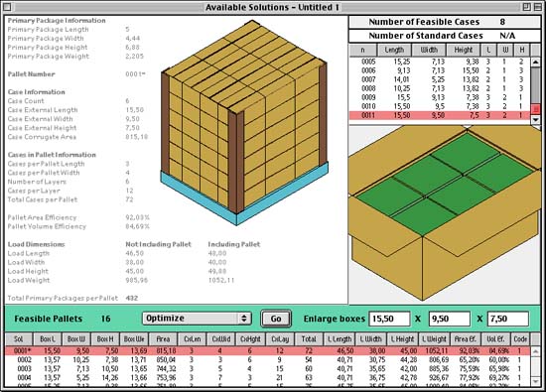The height and width of the screenshot is (392, 546).
Task: Click Pallet Area Efficiency value 92,03%
Action: click(138, 217)
